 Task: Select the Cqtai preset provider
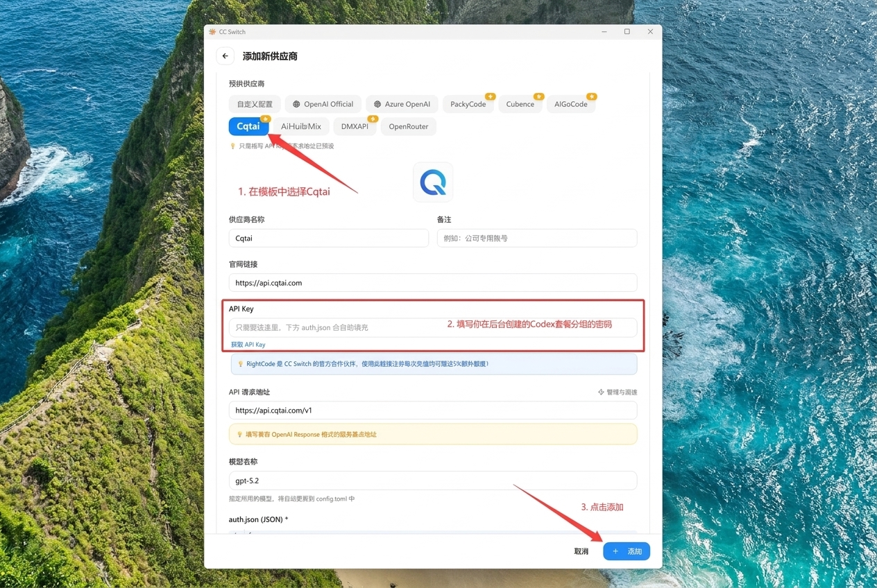pos(248,126)
